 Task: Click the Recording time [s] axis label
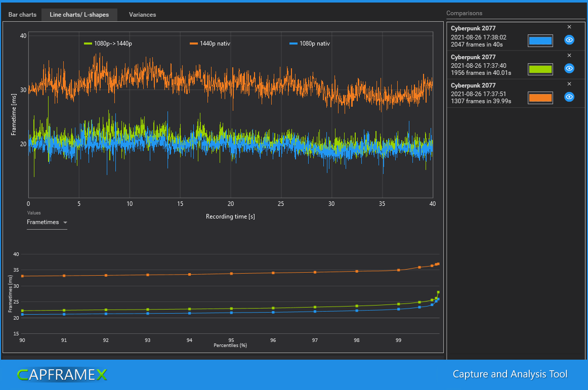tap(230, 216)
